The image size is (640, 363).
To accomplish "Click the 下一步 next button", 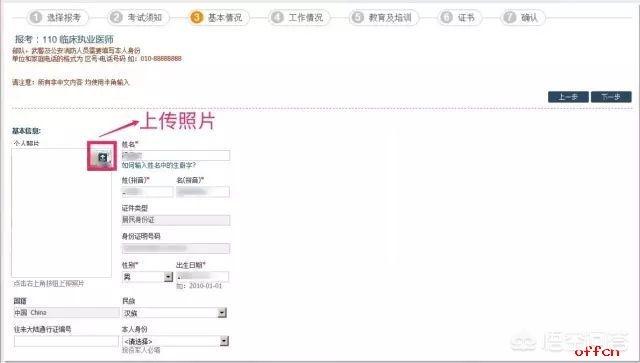I will pyautogui.click(x=611, y=97).
